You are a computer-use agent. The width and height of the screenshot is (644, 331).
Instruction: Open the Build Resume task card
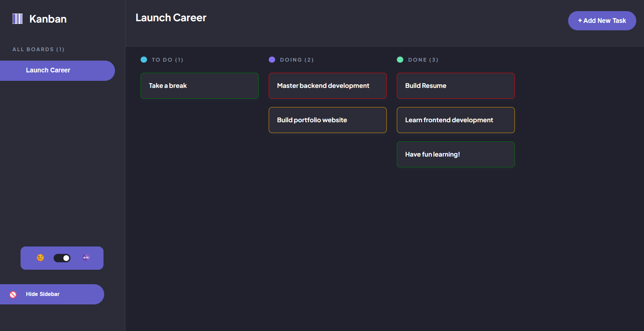point(456,86)
